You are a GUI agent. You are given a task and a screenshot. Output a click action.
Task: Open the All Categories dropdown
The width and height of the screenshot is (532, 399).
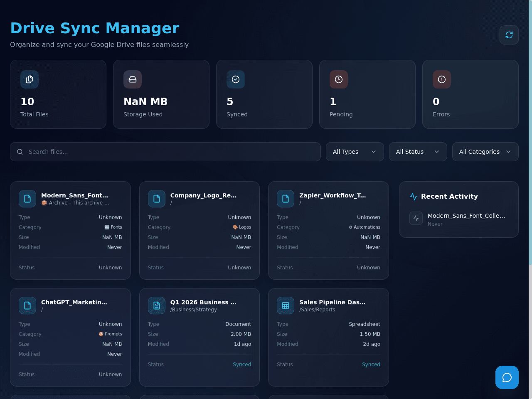[485, 152]
